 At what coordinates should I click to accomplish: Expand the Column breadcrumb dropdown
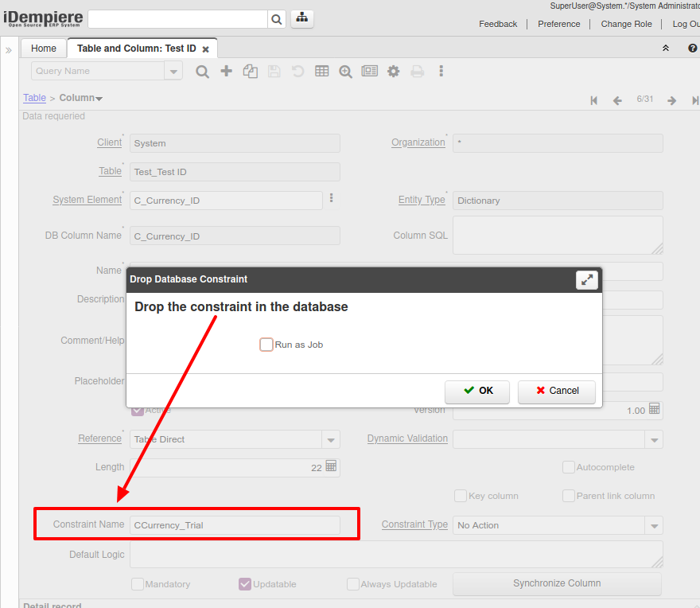pos(99,99)
